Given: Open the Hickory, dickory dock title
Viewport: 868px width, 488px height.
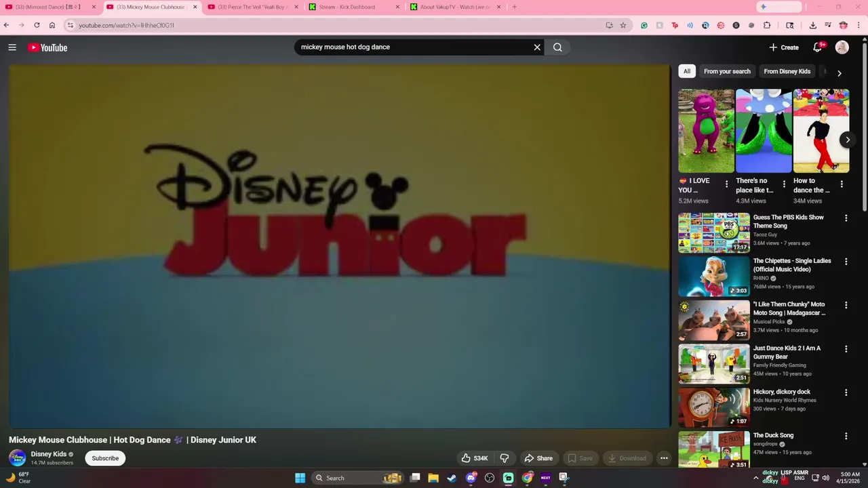Looking at the screenshot, I should (782, 392).
